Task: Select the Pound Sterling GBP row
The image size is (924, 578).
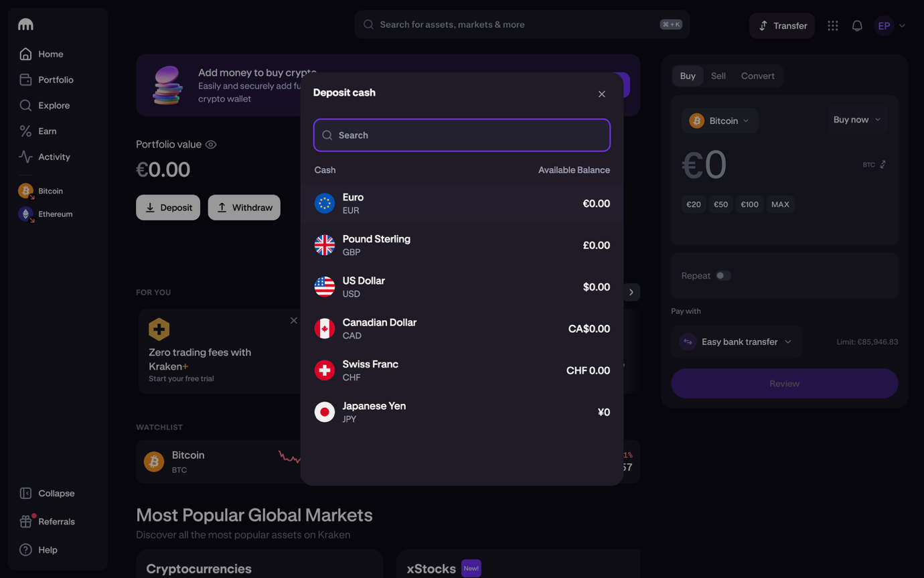Action: (462, 245)
